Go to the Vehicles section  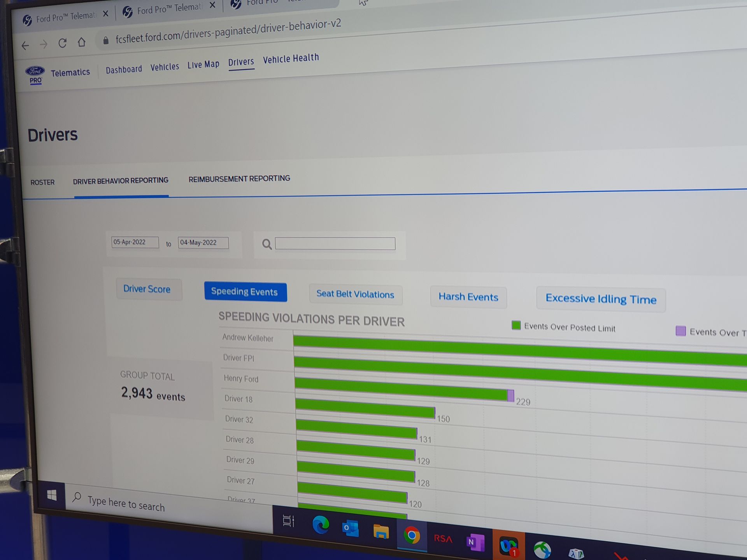pos(165,67)
